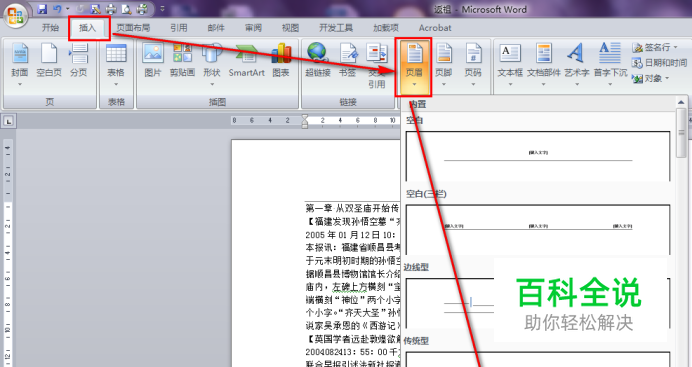Open the 表格 table menu
Image resolution: width=692 pixels, height=367 pixels.
click(116, 64)
